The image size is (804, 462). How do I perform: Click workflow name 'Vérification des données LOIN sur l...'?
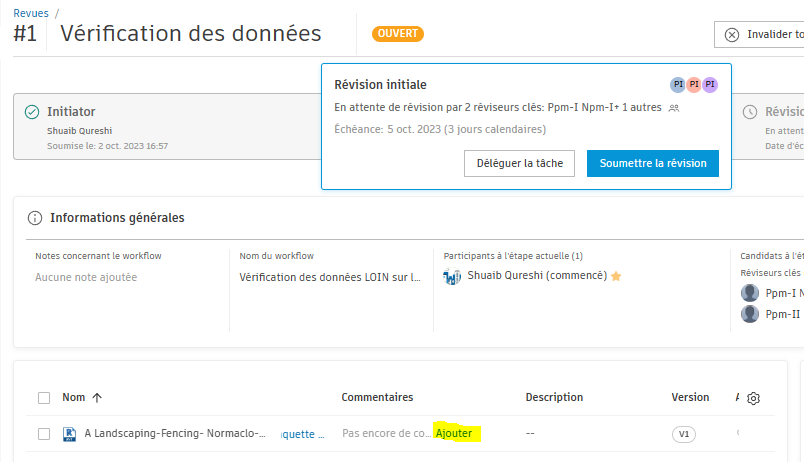[x=330, y=277]
